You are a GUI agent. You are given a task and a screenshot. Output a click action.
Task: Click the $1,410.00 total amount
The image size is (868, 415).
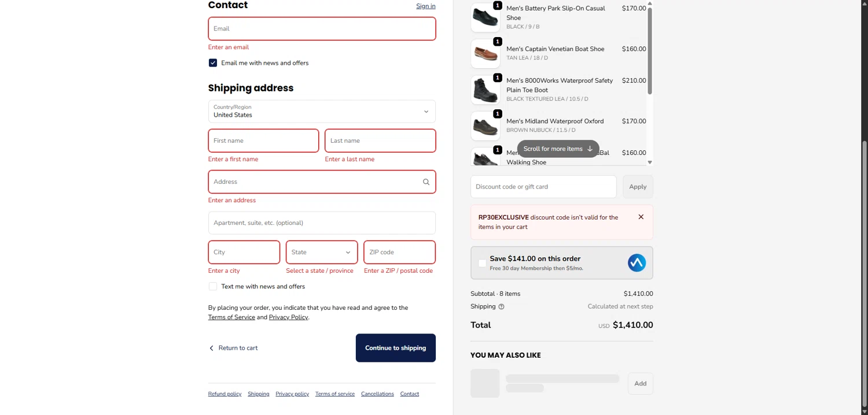point(633,325)
